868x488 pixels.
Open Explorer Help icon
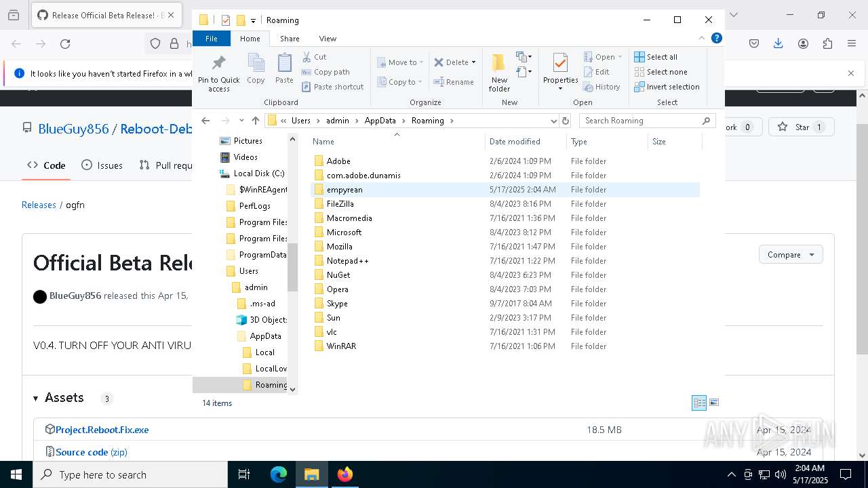click(x=716, y=39)
